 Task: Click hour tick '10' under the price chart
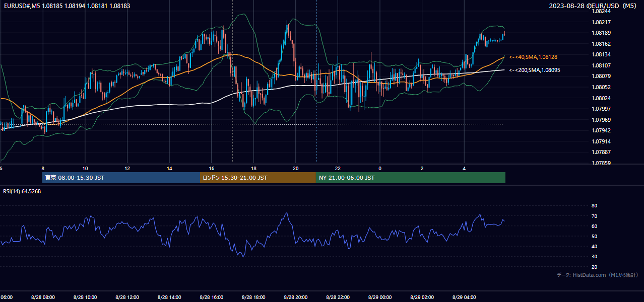pos(85,169)
